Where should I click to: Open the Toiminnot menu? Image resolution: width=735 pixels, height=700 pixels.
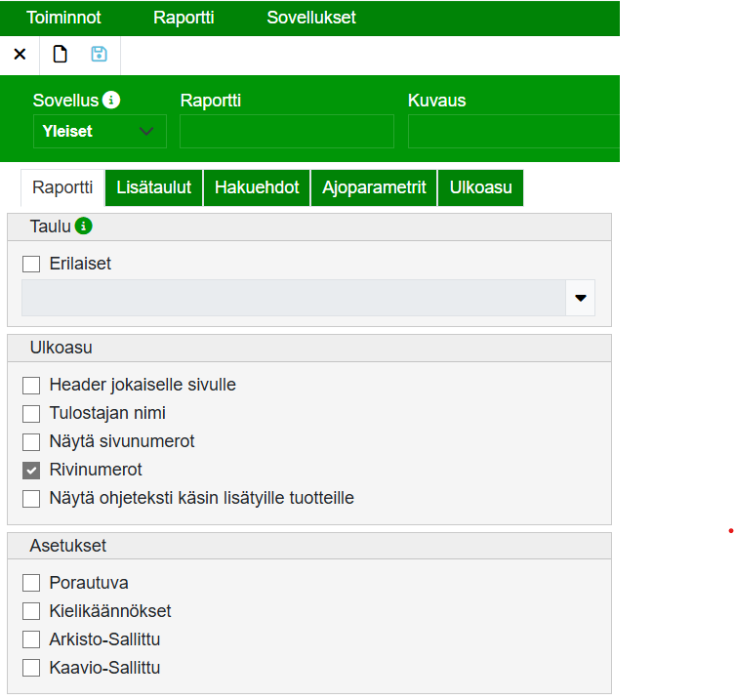pos(63,18)
